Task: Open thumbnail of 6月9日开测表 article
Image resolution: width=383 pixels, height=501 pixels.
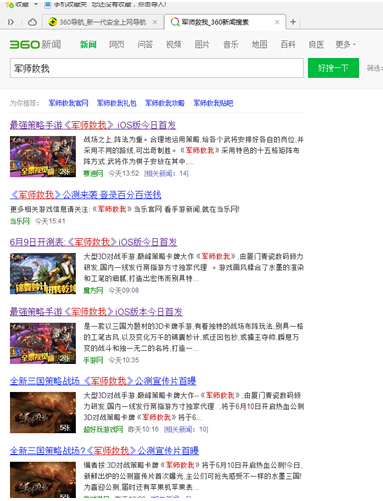Action: tap(43, 273)
